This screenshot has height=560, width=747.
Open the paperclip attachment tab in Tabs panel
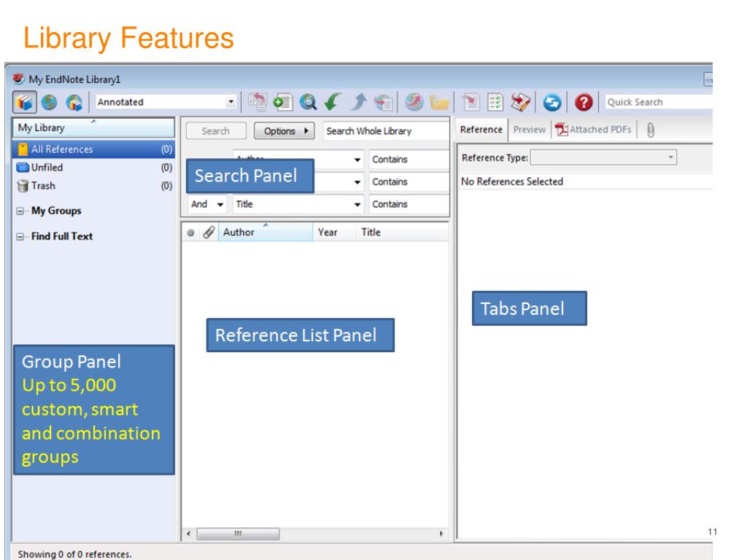pyautogui.click(x=651, y=130)
